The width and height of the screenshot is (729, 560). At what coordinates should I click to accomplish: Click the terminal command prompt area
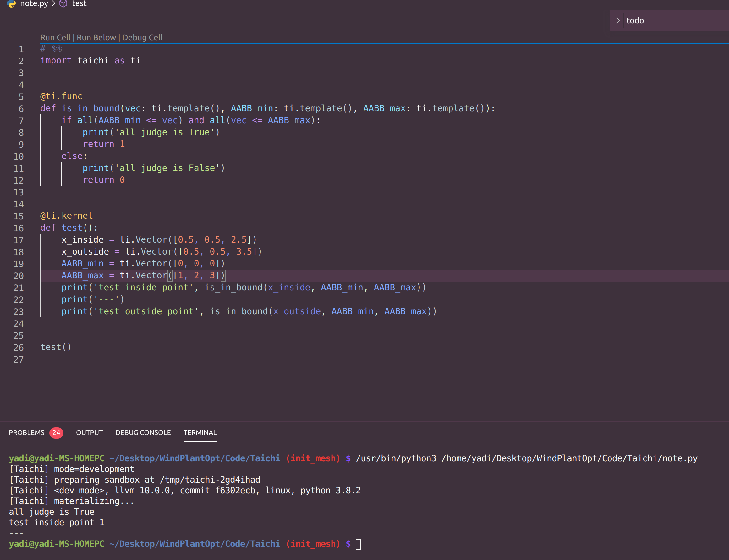click(x=358, y=544)
